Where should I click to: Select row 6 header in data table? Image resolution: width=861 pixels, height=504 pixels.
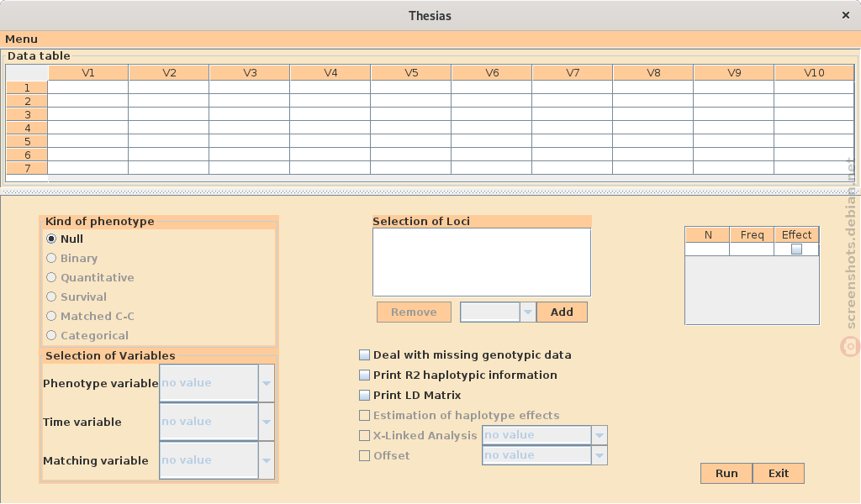click(x=27, y=155)
